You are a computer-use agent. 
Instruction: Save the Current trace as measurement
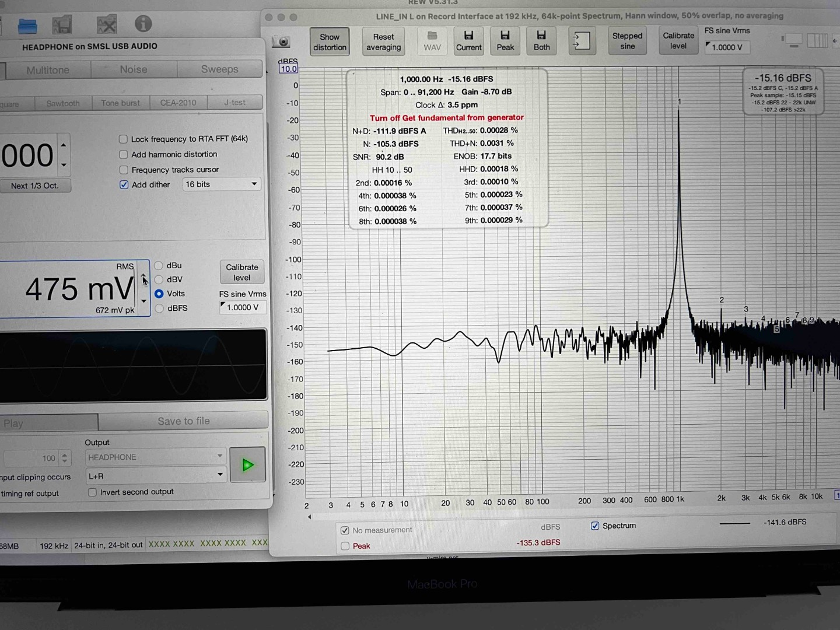(468, 41)
